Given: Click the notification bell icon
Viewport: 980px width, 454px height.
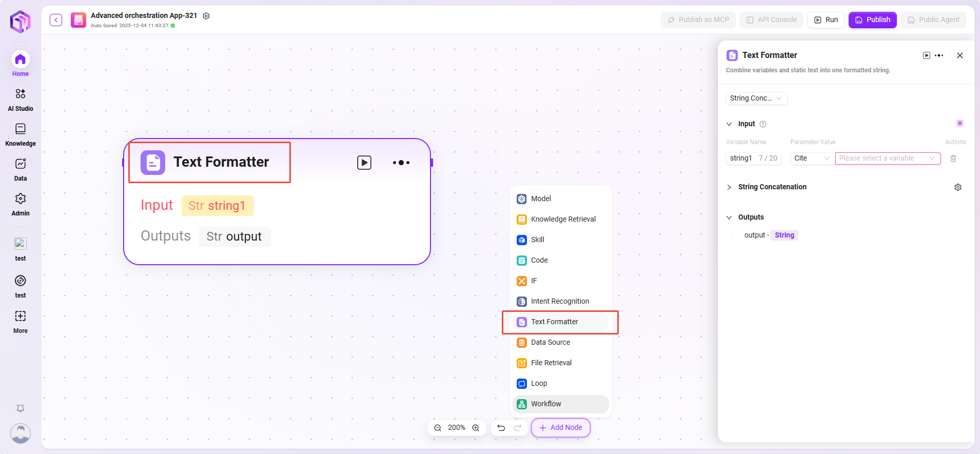Looking at the screenshot, I should [x=21, y=408].
